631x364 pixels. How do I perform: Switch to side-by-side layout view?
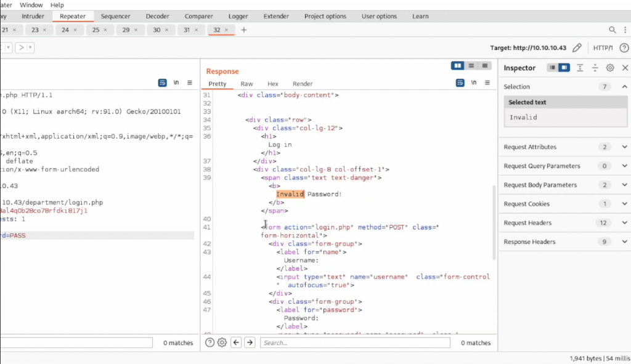coord(457,65)
